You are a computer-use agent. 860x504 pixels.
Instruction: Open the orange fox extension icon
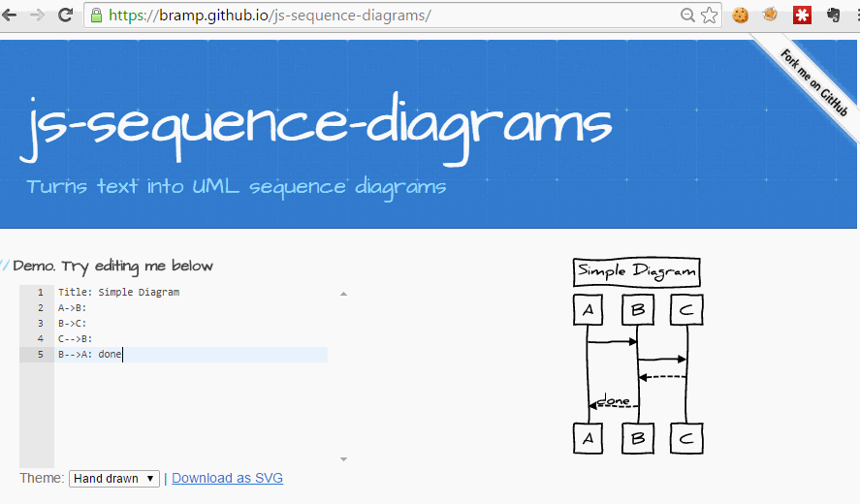point(770,15)
